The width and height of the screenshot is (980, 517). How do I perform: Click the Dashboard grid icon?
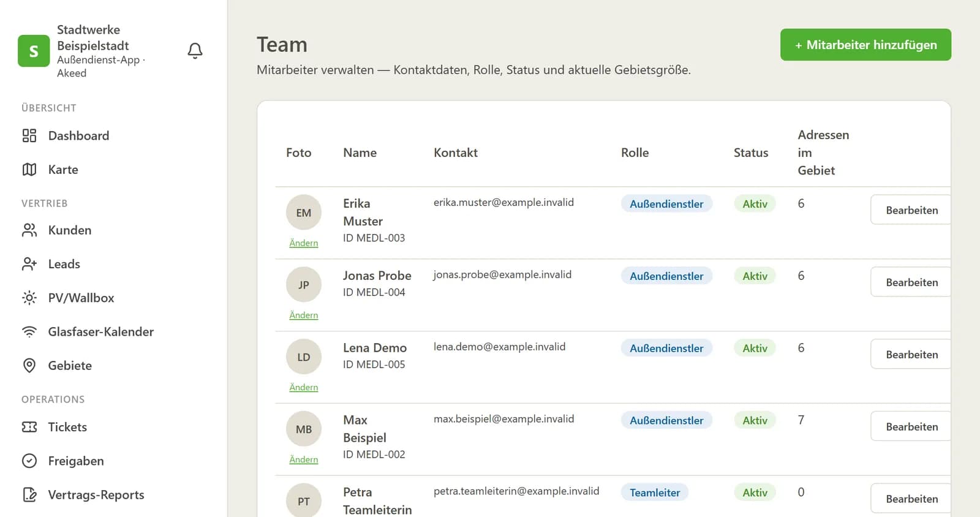(29, 135)
